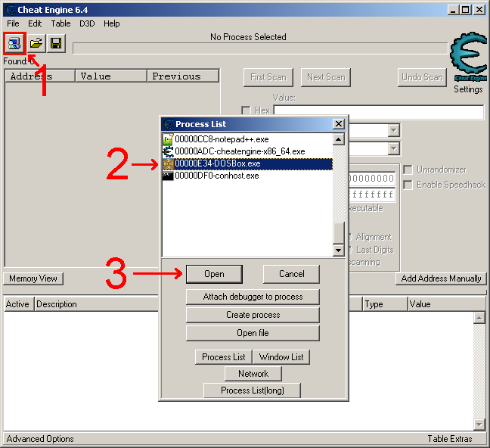Toggle the Hex checkbox
This screenshot has width=490, height=448.
tap(246, 110)
